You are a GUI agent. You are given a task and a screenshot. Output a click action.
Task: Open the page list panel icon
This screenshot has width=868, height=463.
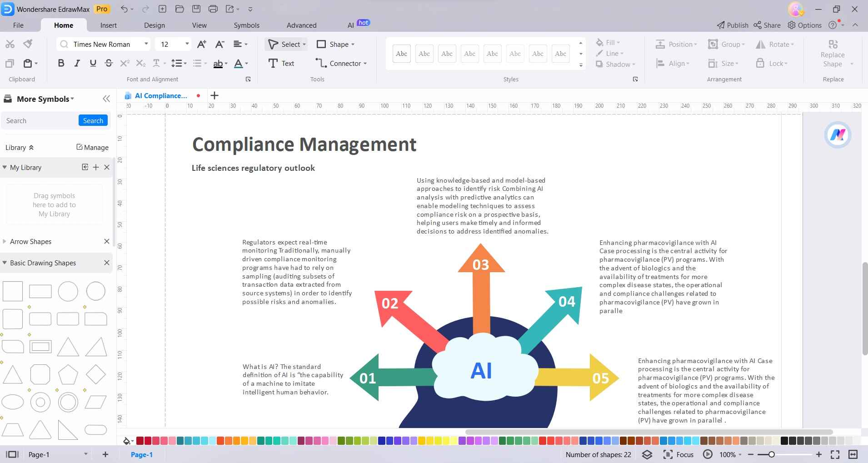click(12, 454)
